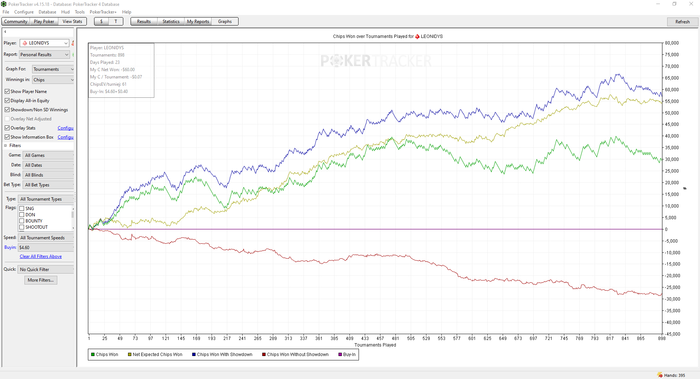Collapse the Filters section
700x379 pixels.
(x=6, y=146)
